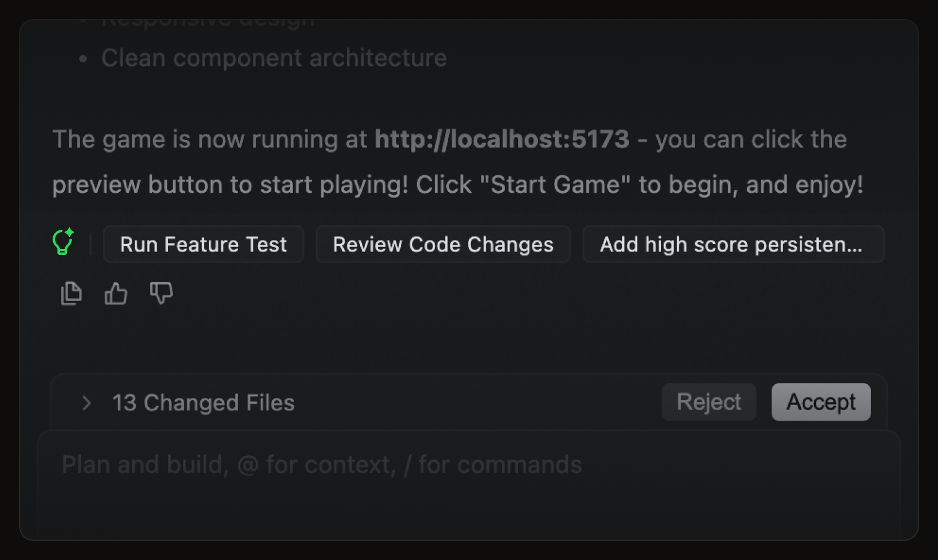Screen dimensions: 938x560
Task: Give the response a thumbs down
Action: (x=161, y=293)
